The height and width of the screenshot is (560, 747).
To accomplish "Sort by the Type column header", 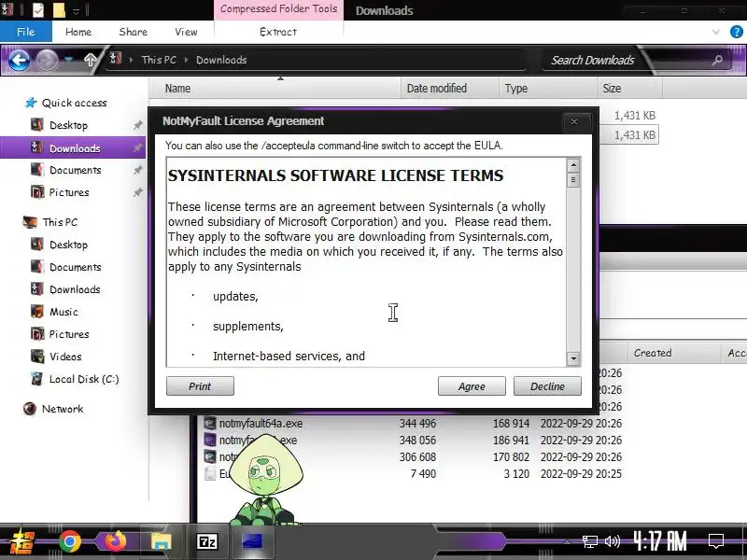I will 548,89.
